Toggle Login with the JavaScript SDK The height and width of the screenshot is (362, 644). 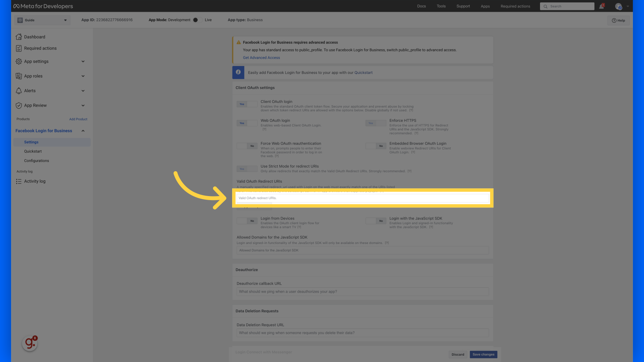[x=376, y=221]
